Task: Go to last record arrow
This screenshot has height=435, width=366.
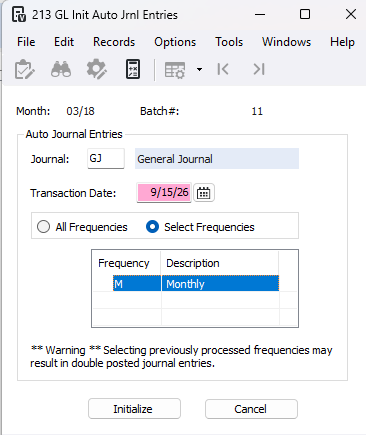Action: [x=259, y=69]
